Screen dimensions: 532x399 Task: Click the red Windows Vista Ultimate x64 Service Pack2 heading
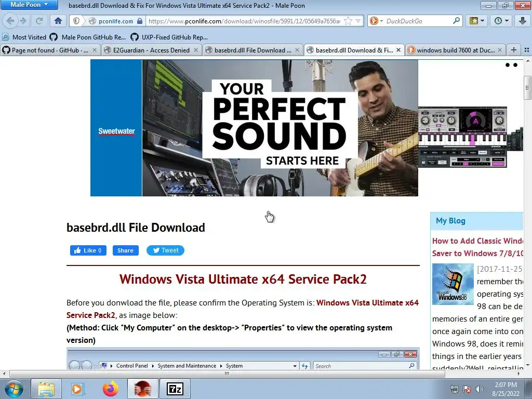pos(243,279)
